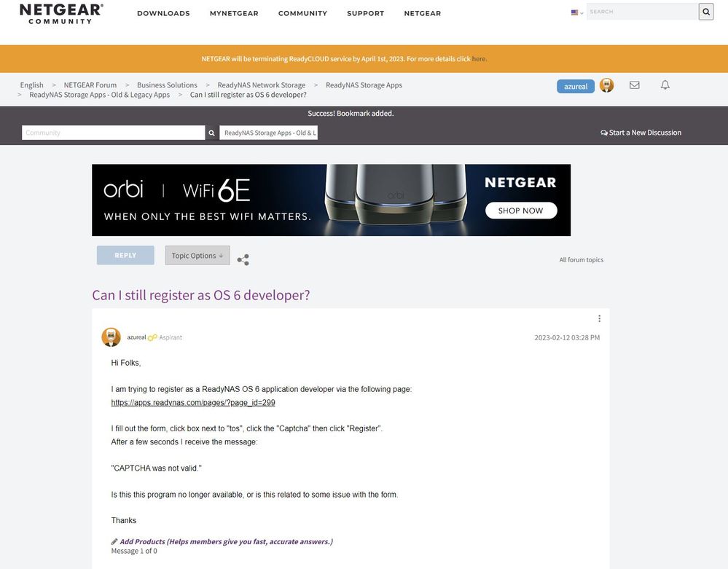This screenshot has width=728, height=569.
Task: Click the 'Message 1 of 0' text
Action: [x=134, y=552]
